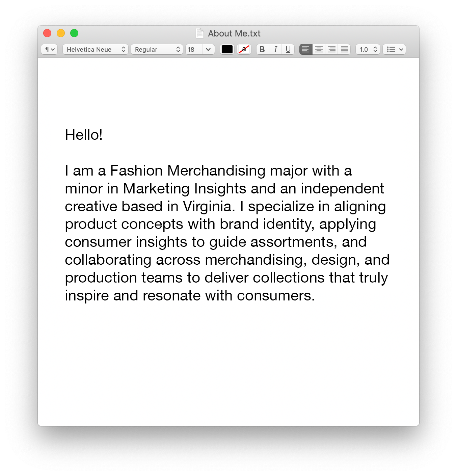Image resolution: width=457 pixels, height=476 pixels.
Task: Toggle underline formatting
Action: pyautogui.click(x=288, y=49)
